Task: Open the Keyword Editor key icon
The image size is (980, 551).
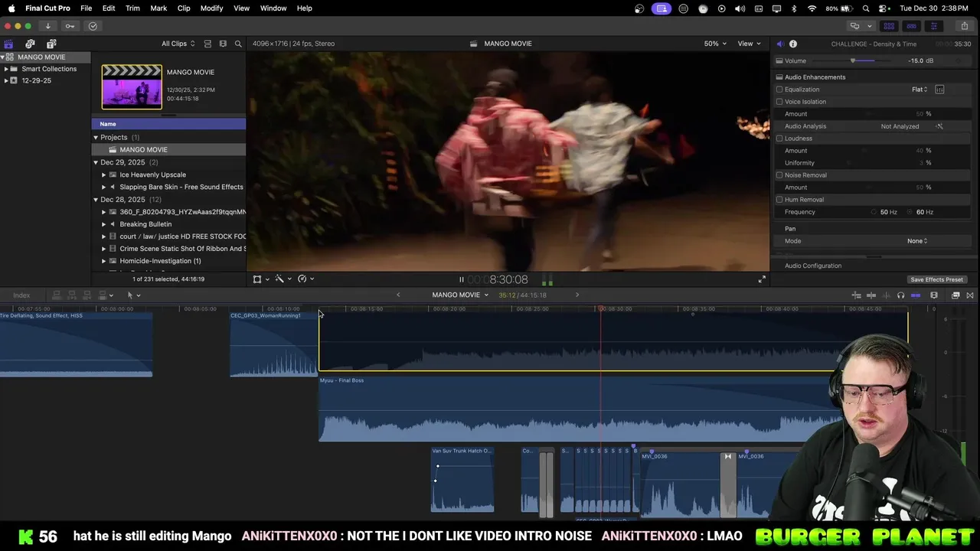Action: click(70, 26)
